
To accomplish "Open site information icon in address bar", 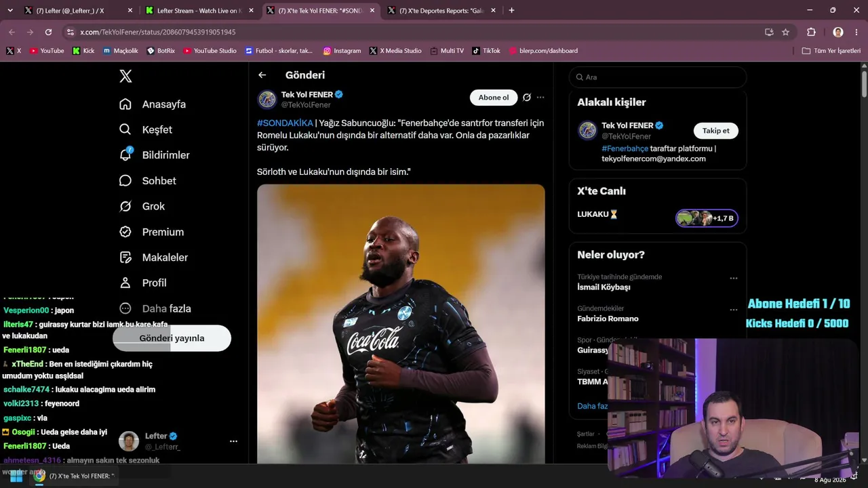I will 71,32.
